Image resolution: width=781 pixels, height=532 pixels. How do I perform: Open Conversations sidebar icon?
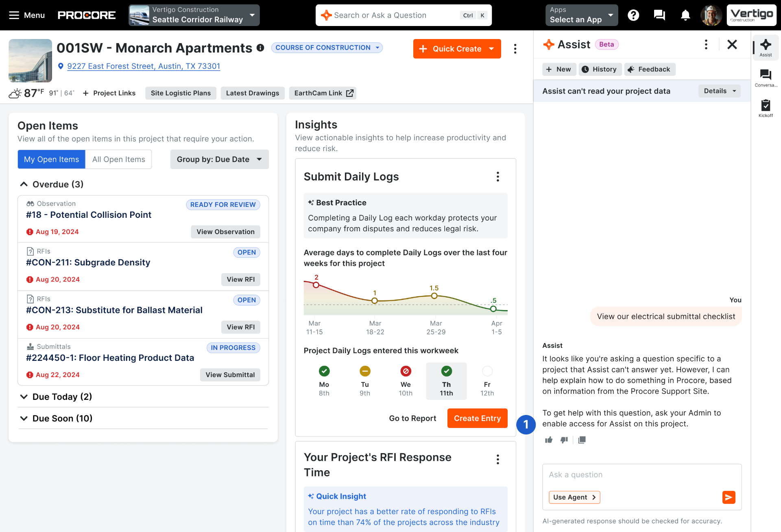click(766, 78)
